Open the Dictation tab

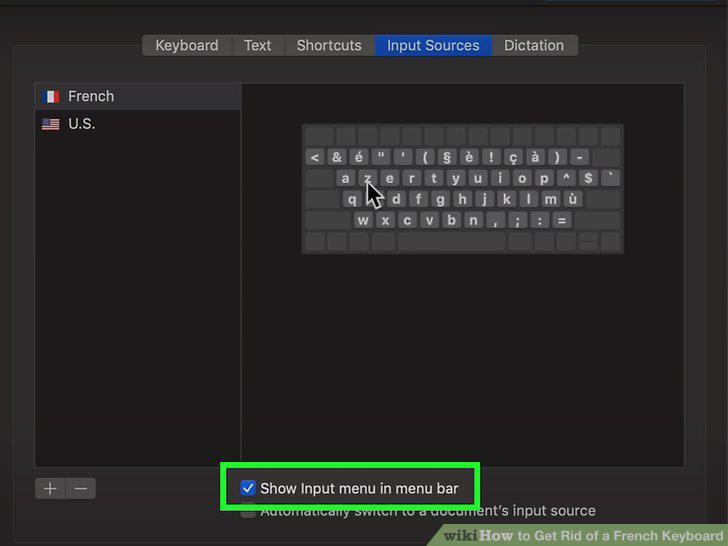point(534,46)
